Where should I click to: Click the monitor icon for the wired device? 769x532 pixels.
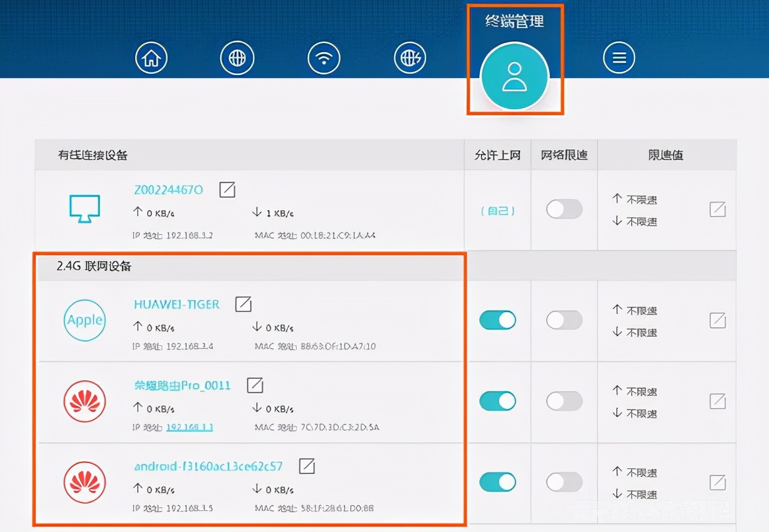point(85,208)
